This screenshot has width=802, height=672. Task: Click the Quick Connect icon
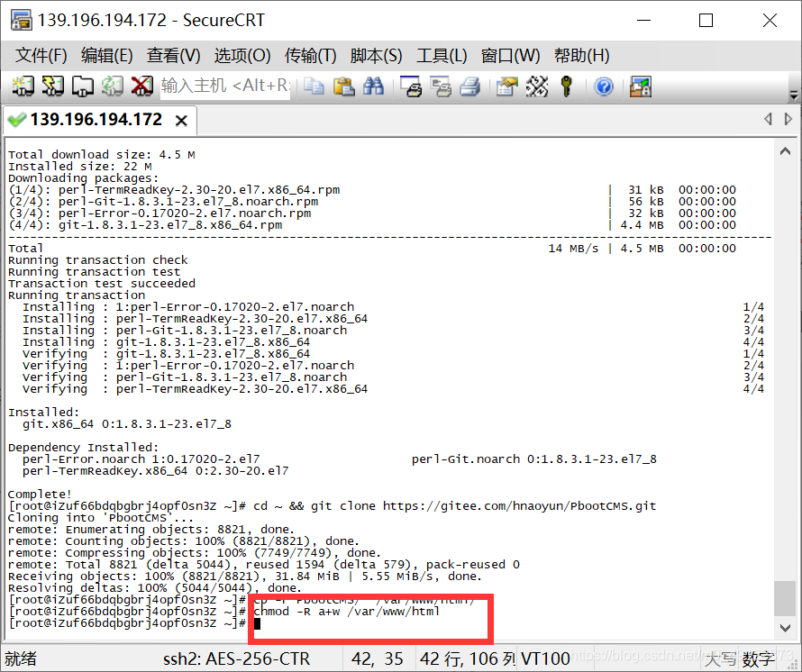52,86
